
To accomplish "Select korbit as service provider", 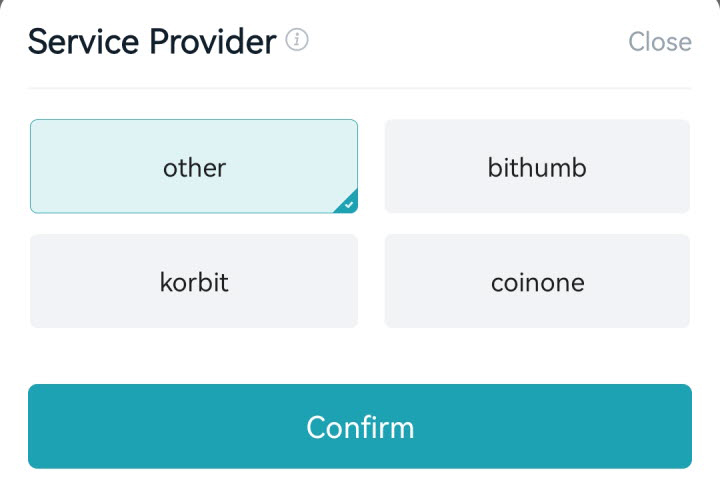I will pos(194,281).
